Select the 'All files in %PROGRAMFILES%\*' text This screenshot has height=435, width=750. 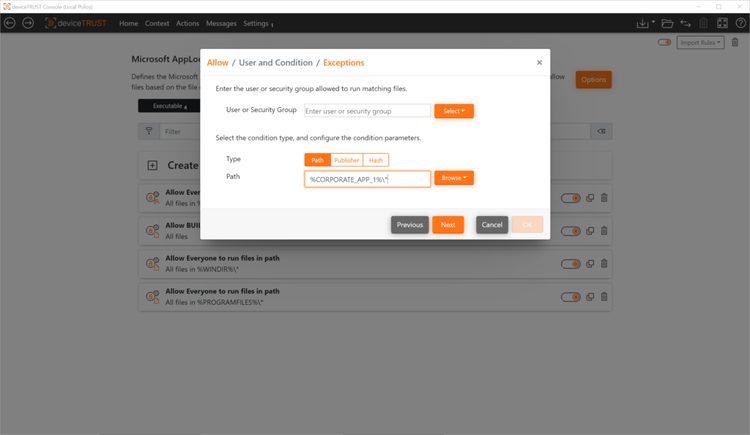pos(214,302)
